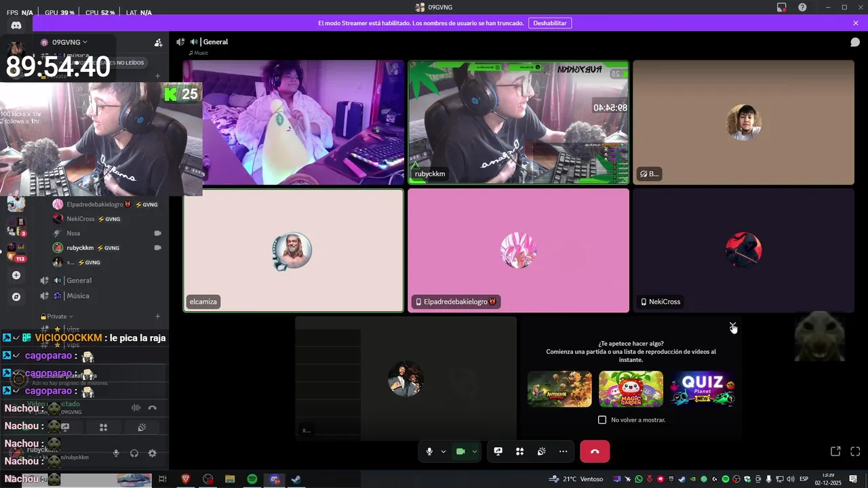Enter fullscreen call view
This screenshot has height=488, width=868.
[x=855, y=451]
